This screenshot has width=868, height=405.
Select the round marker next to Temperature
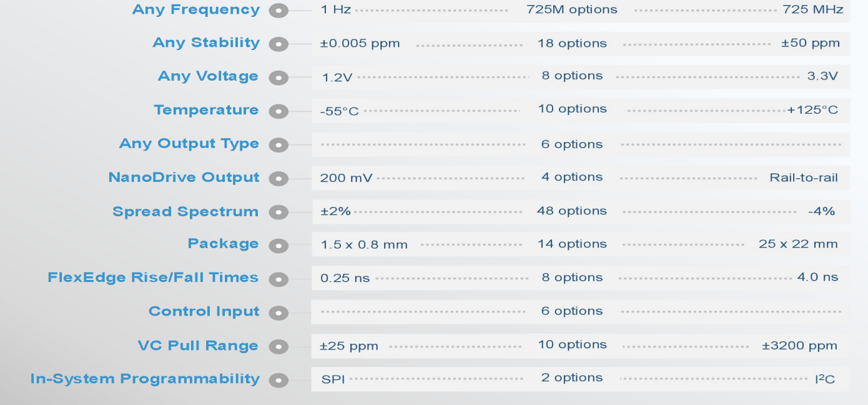279,112
